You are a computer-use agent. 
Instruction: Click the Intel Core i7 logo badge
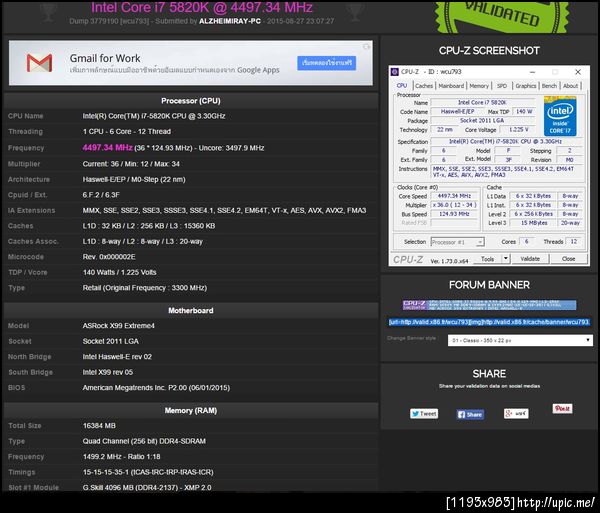click(560, 116)
